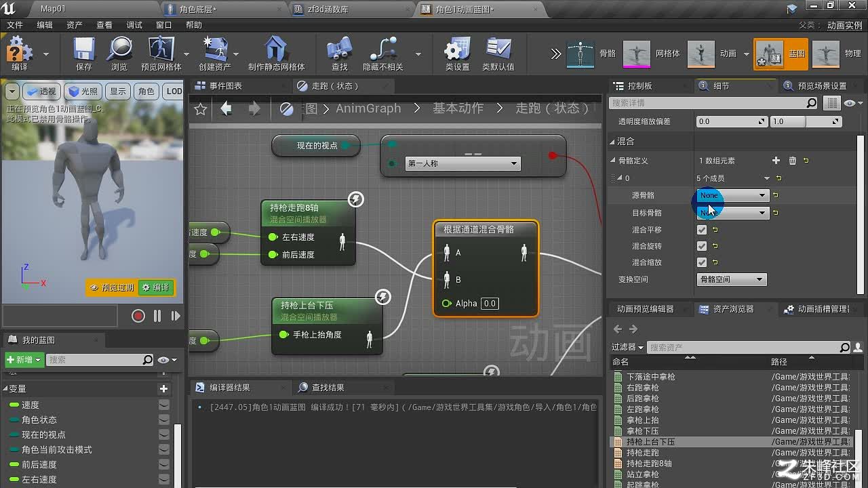Toggle visibility of 前后速度 variable
Viewport: 868px width, 488px height.
[x=163, y=464]
